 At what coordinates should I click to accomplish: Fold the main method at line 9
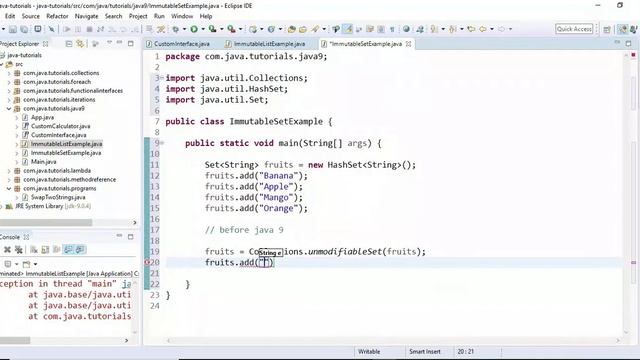point(162,143)
